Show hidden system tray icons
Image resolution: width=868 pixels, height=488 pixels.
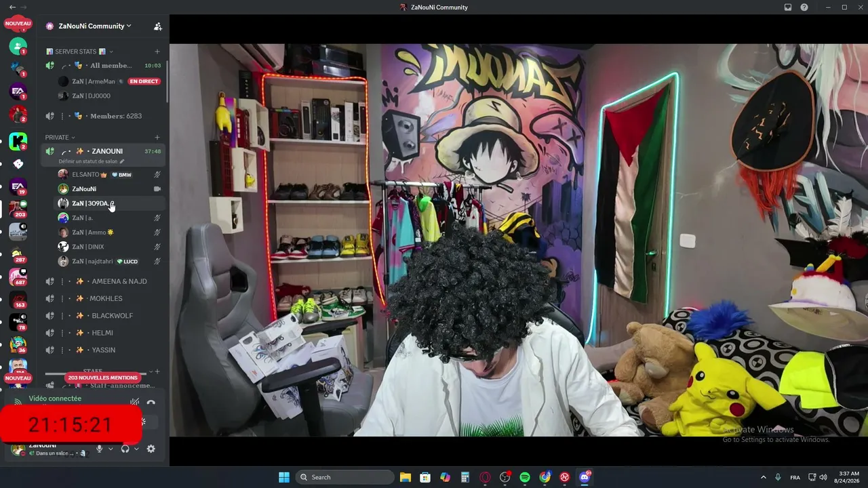click(x=763, y=477)
